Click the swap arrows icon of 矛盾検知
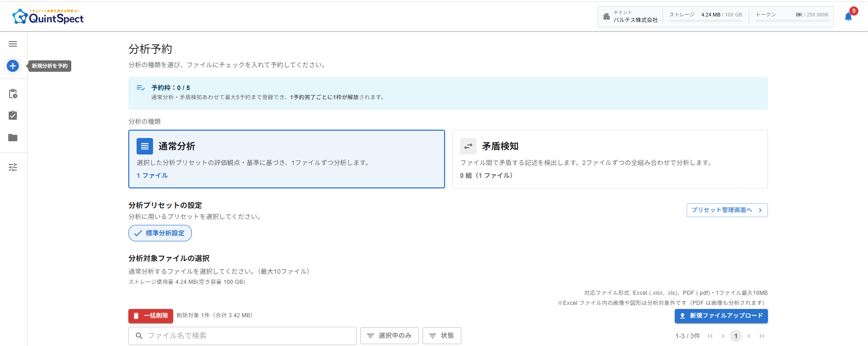 (468, 146)
